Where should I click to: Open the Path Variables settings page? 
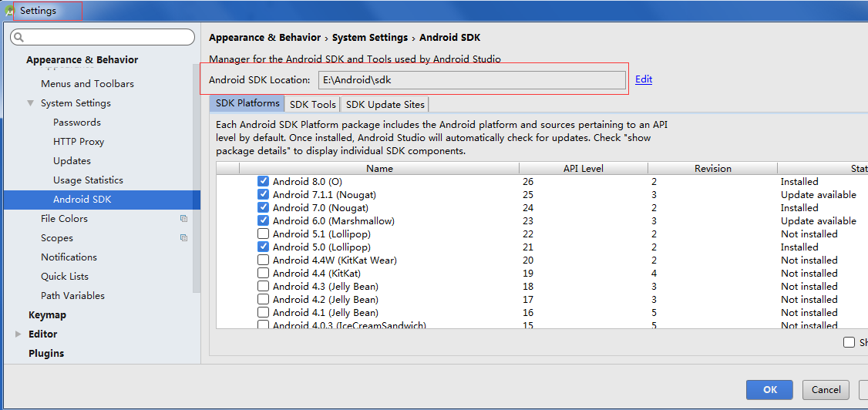click(x=72, y=296)
